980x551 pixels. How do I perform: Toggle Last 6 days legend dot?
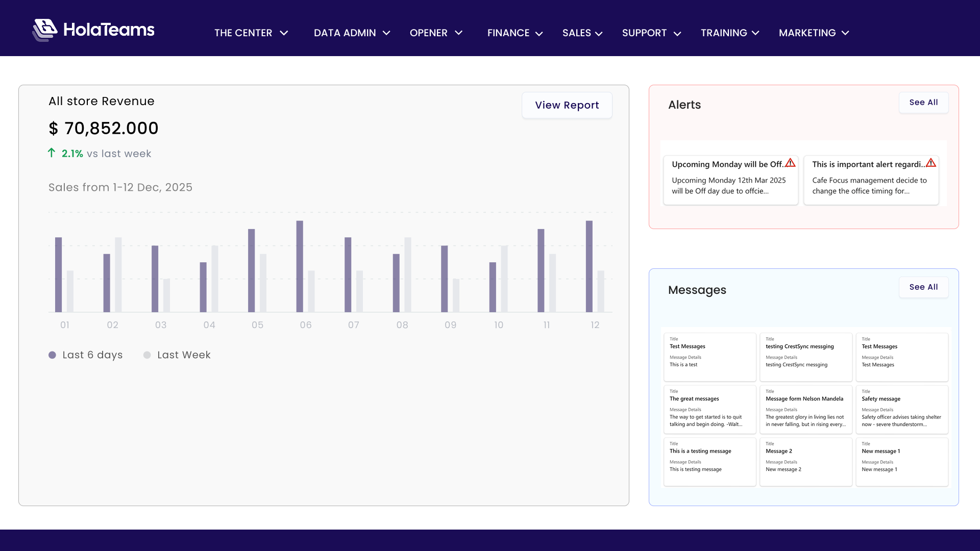tap(52, 355)
